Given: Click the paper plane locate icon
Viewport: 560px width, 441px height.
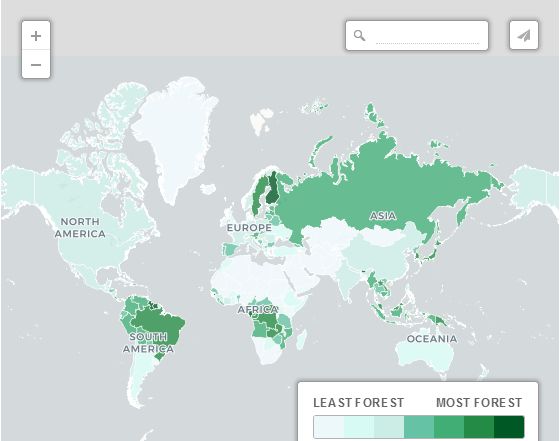Looking at the screenshot, I should (x=524, y=35).
